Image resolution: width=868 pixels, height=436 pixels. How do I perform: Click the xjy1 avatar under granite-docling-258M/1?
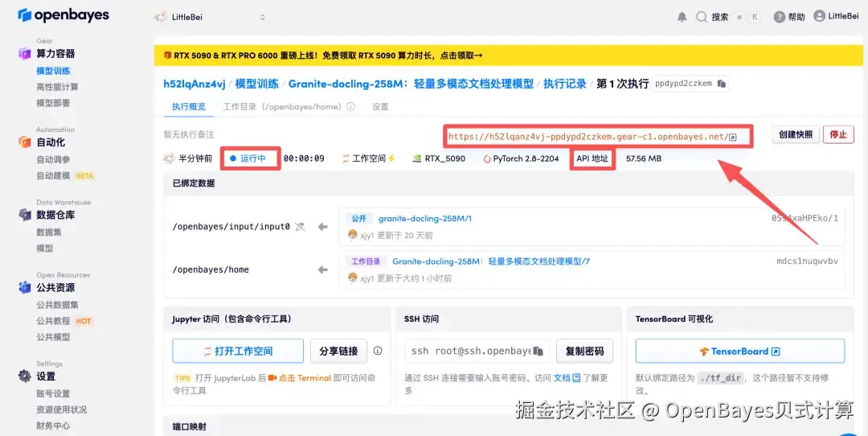tap(352, 235)
